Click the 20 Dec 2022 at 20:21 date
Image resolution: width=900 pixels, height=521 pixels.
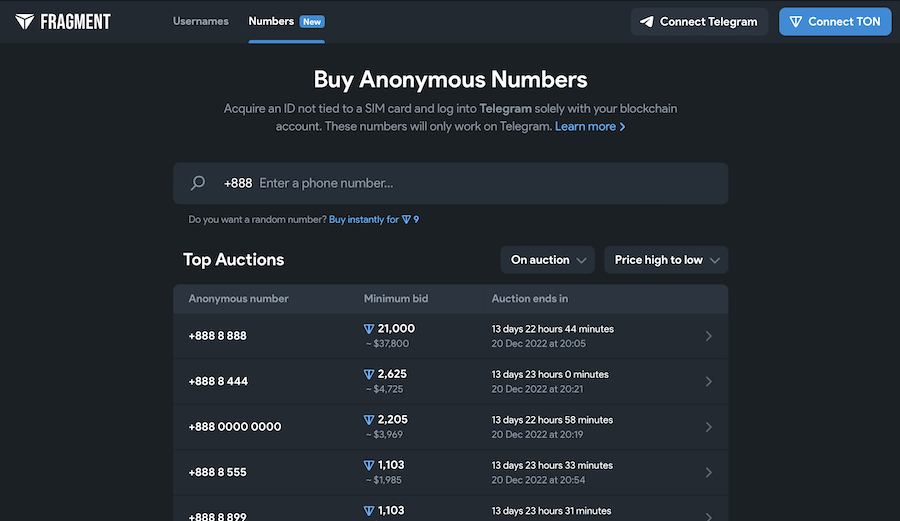[537, 389]
